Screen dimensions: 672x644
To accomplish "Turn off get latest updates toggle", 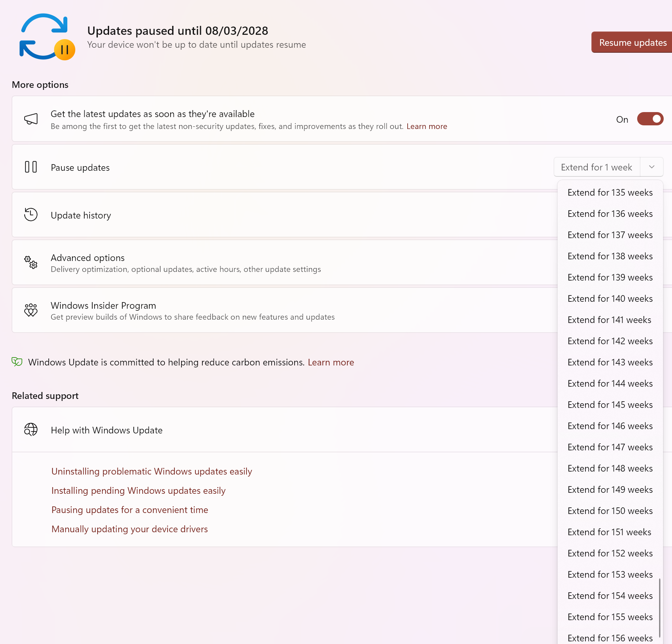I will coord(650,119).
